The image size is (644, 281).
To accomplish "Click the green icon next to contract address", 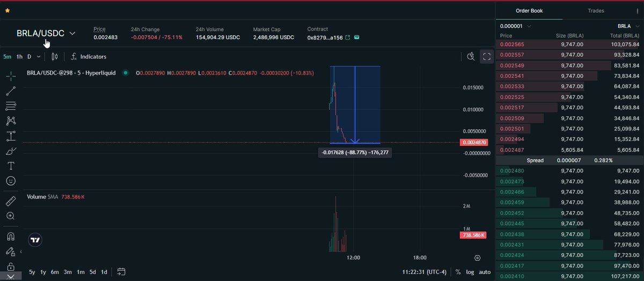I will click(x=357, y=38).
